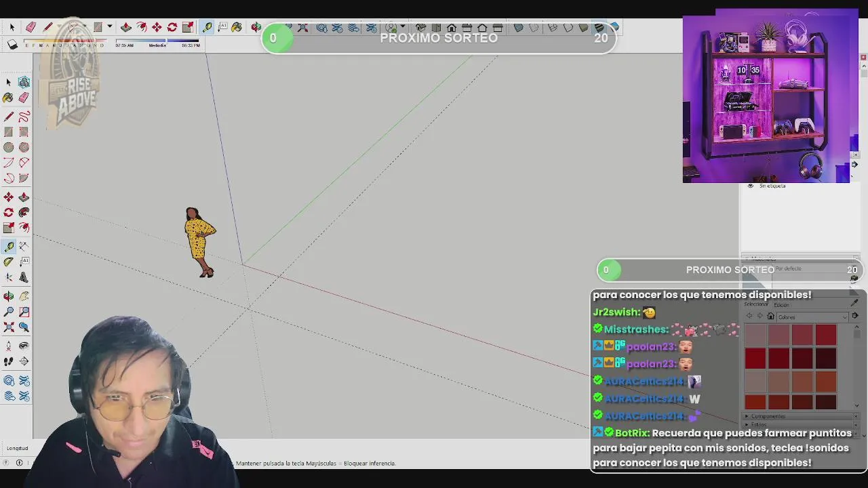Image resolution: width=868 pixels, height=488 pixels.
Task: Select the Text label tool in left toolbar
Action: coord(24,262)
